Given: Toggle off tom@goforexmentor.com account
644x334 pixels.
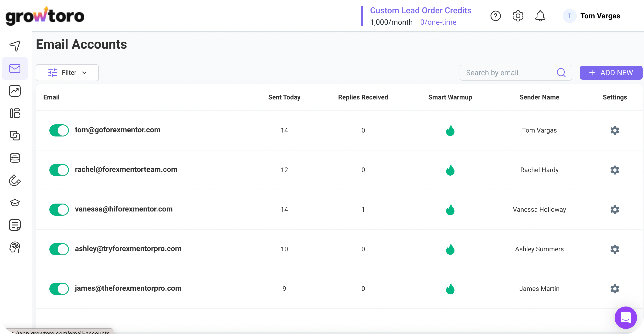Looking at the screenshot, I should (59, 130).
